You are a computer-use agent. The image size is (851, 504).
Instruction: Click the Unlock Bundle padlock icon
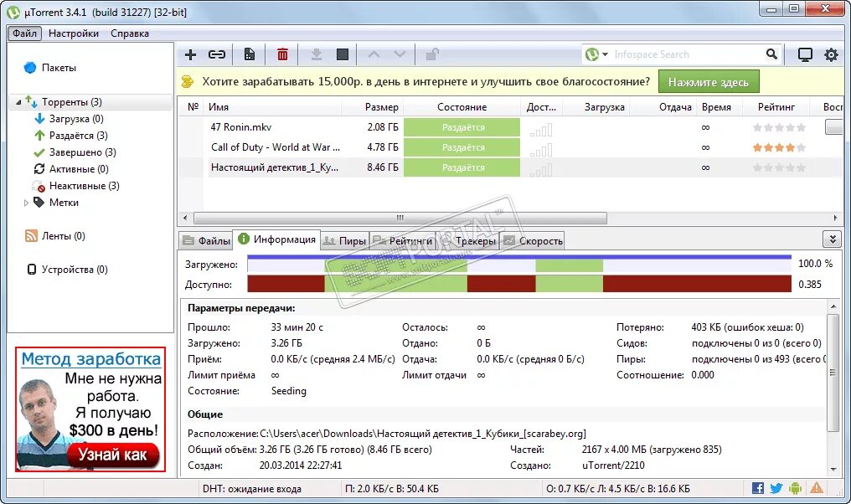pos(432,54)
